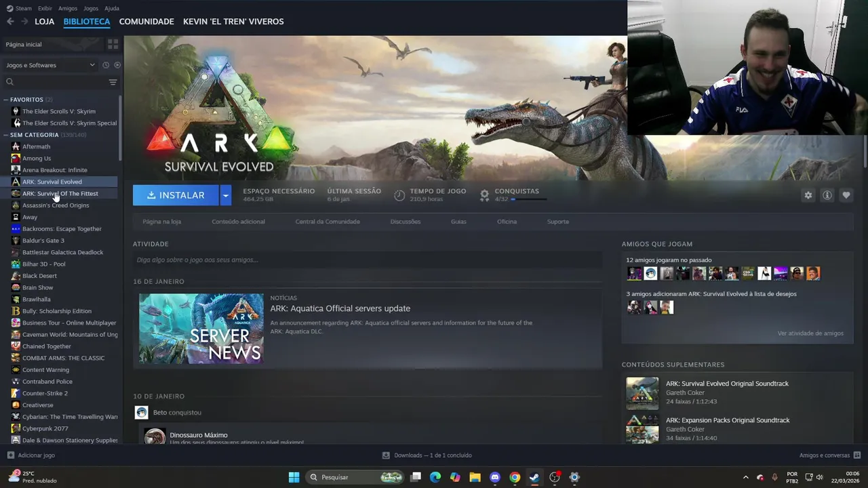Open ARK: Expansion Packs Original Soundtrack
868x488 pixels.
pos(728,420)
